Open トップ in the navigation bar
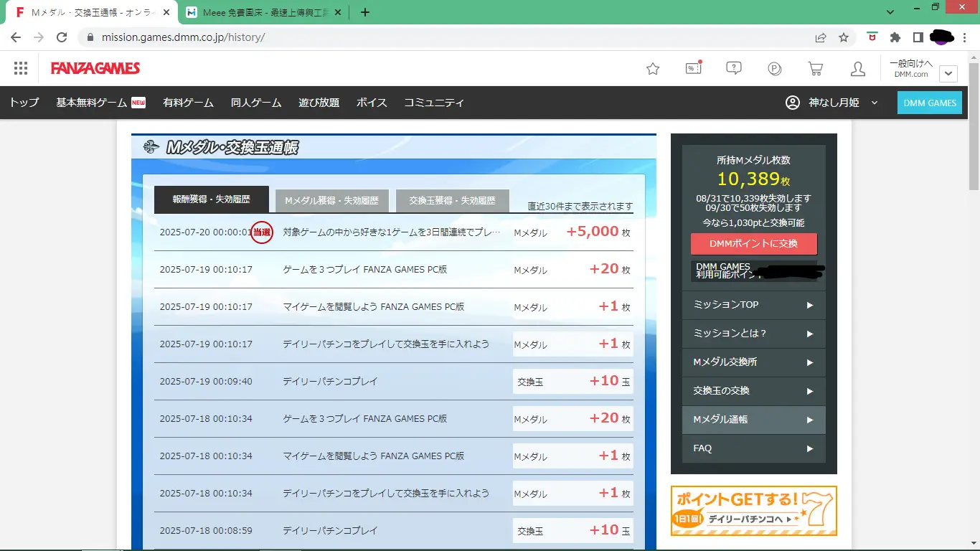980x551 pixels. [24, 103]
